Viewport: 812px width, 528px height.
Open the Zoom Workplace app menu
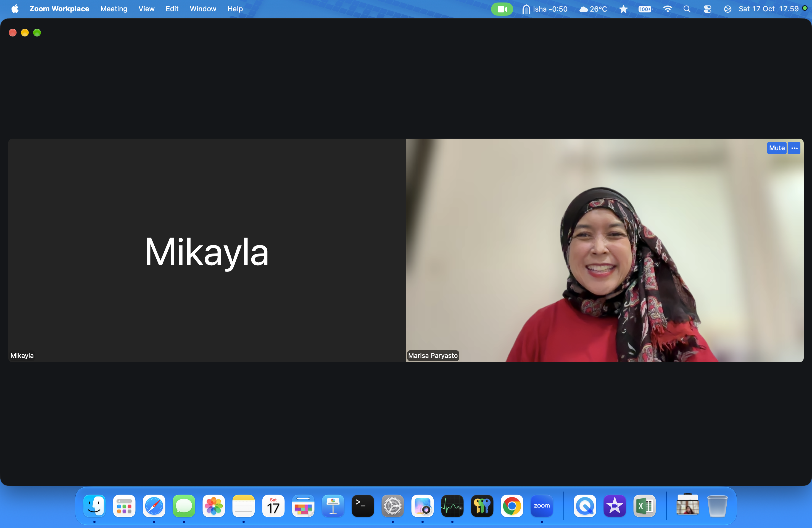[x=59, y=9]
